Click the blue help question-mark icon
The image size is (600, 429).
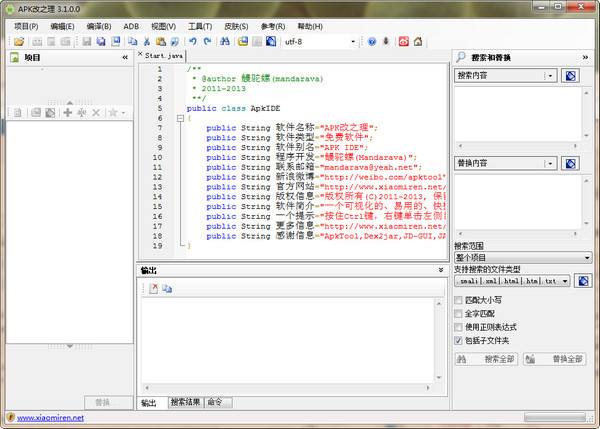[371, 41]
